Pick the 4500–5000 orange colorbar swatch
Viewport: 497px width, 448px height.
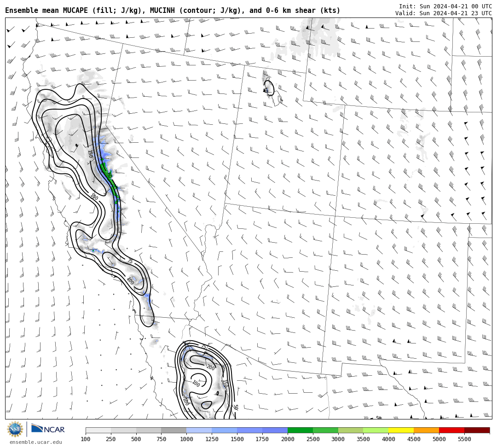click(x=427, y=430)
